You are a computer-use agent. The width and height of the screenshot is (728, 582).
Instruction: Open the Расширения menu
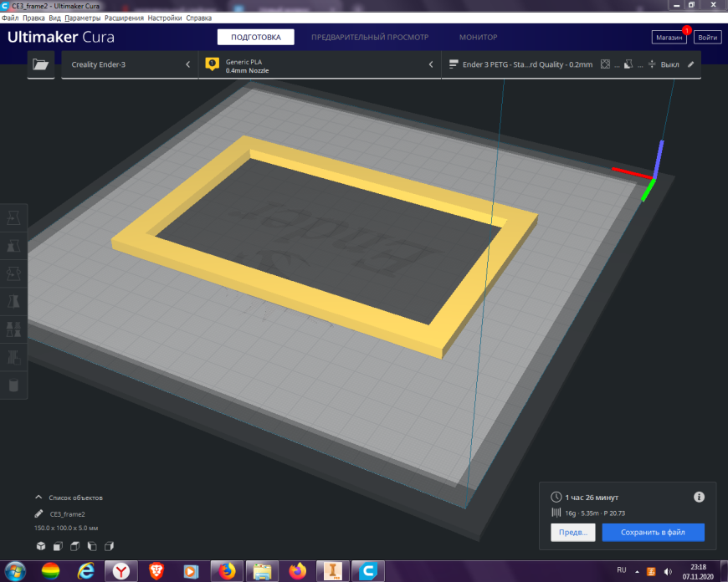click(x=124, y=18)
